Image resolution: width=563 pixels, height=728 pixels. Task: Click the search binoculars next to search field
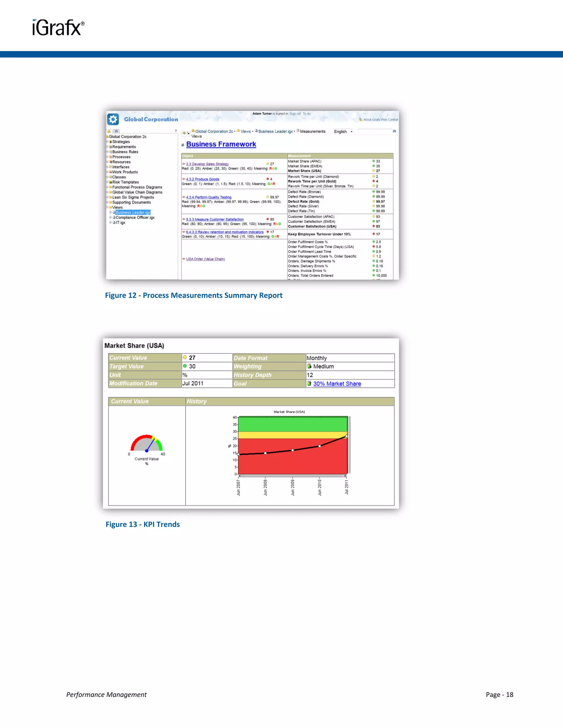tap(394, 131)
